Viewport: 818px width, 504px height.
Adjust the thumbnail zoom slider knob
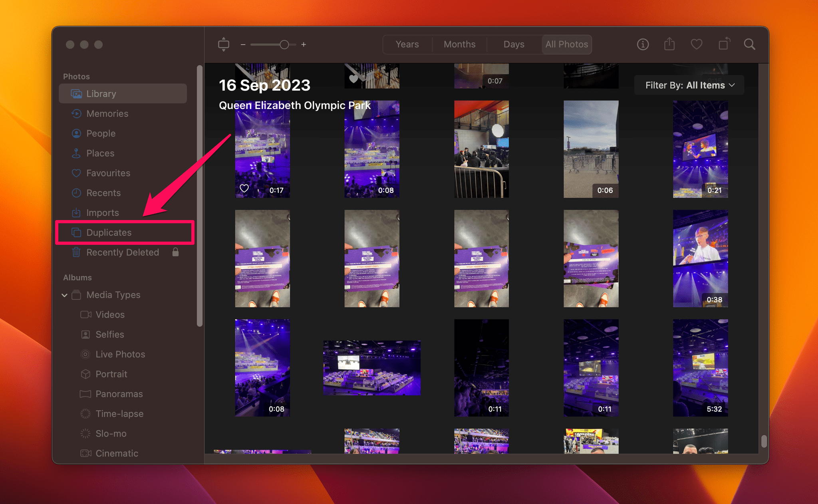284,45
